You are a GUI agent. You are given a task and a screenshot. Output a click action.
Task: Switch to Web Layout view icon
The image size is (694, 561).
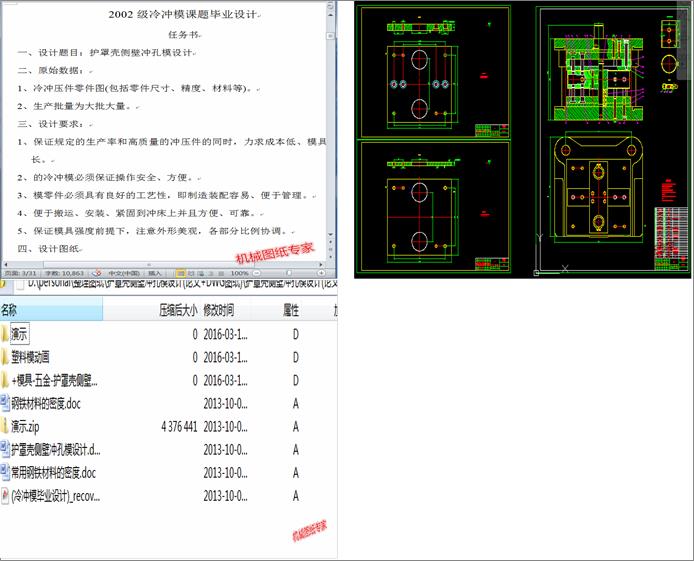[201, 273]
